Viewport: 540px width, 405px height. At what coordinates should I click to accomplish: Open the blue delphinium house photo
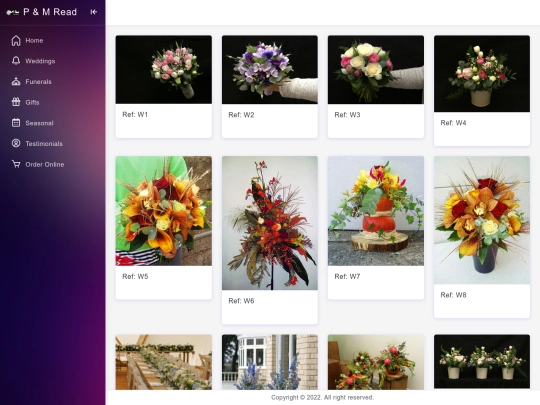tap(270, 362)
